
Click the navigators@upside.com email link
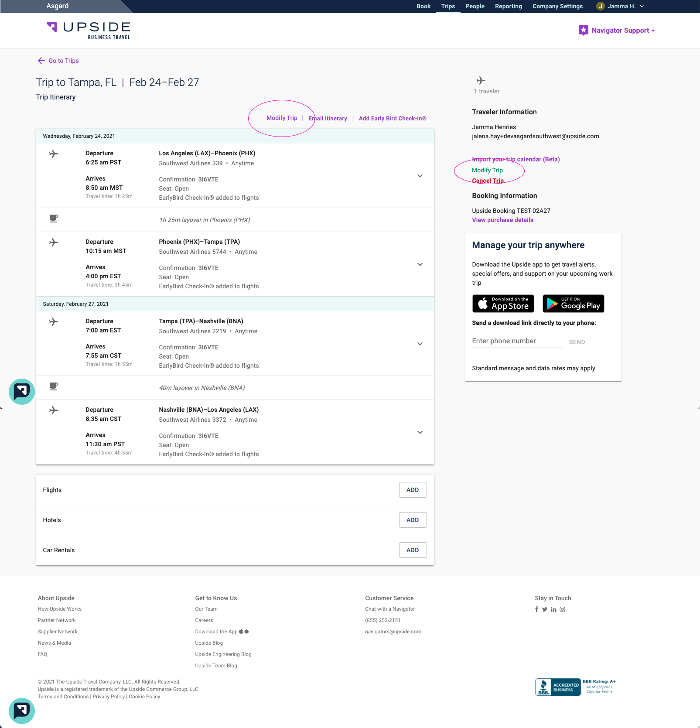coord(393,632)
